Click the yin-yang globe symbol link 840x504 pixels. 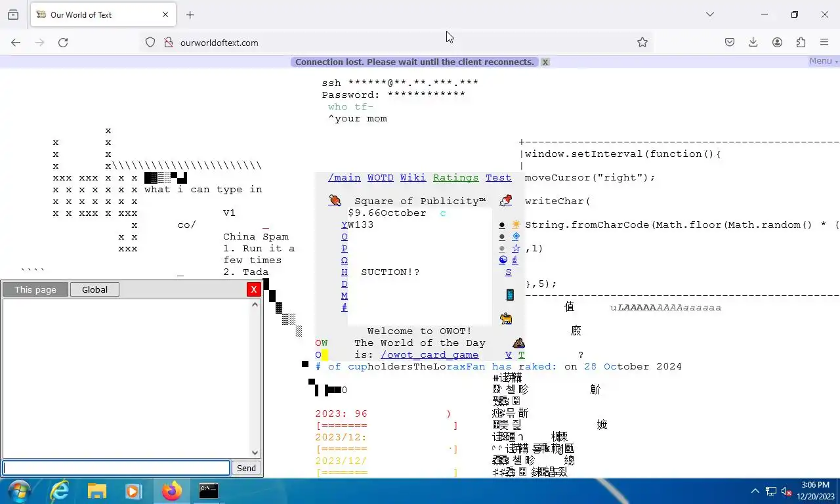[503, 260]
